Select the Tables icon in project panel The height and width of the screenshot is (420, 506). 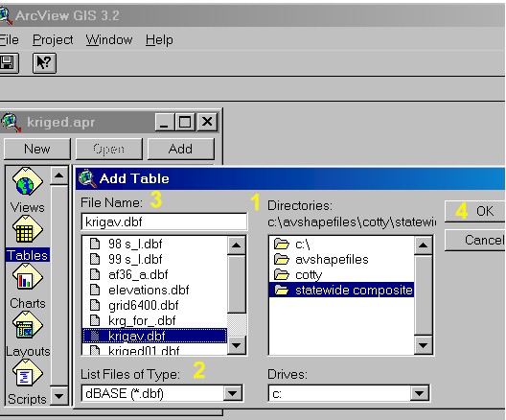[x=27, y=229]
